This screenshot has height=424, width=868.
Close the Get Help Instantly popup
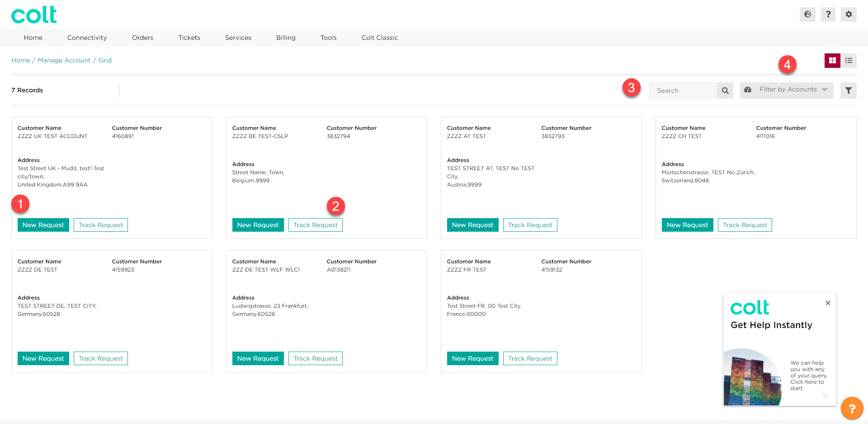[x=828, y=303]
